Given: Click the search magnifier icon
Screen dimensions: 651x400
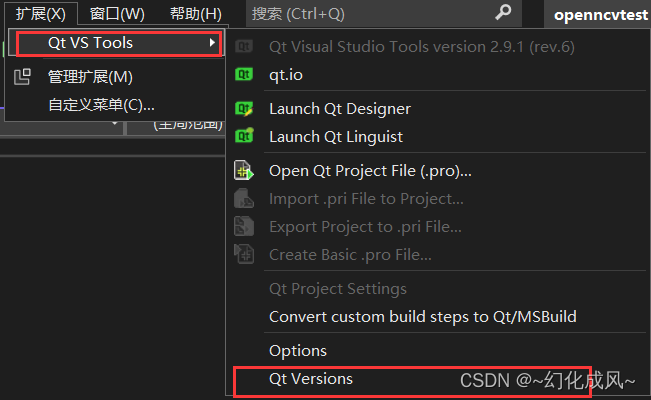Looking at the screenshot, I should point(503,13).
